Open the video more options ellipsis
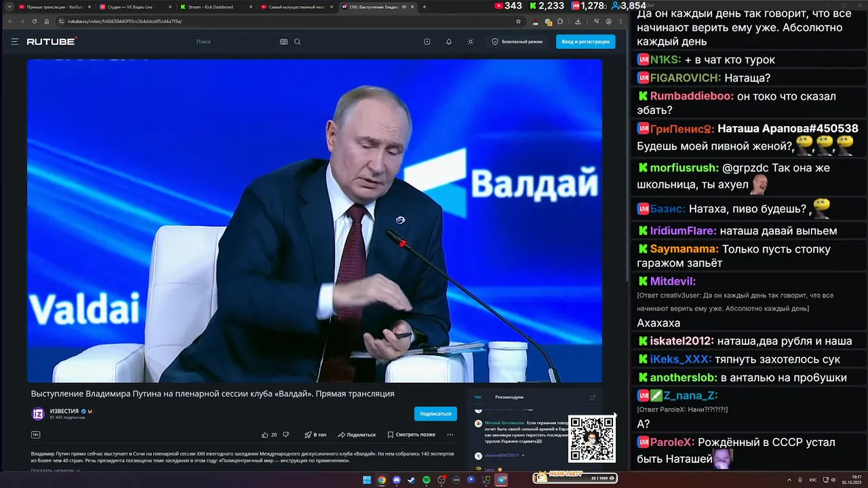Viewport: 868px width, 488px height. pyautogui.click(x=450, y=434)
